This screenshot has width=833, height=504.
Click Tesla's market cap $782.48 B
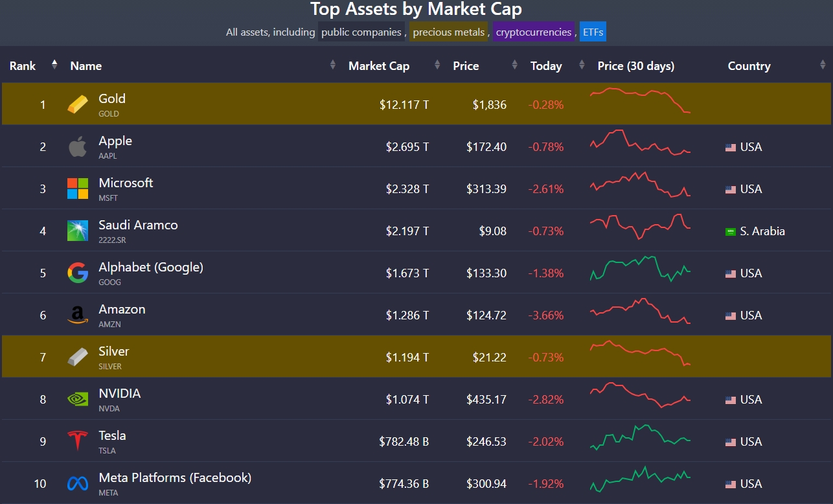(x=404, y=442)
